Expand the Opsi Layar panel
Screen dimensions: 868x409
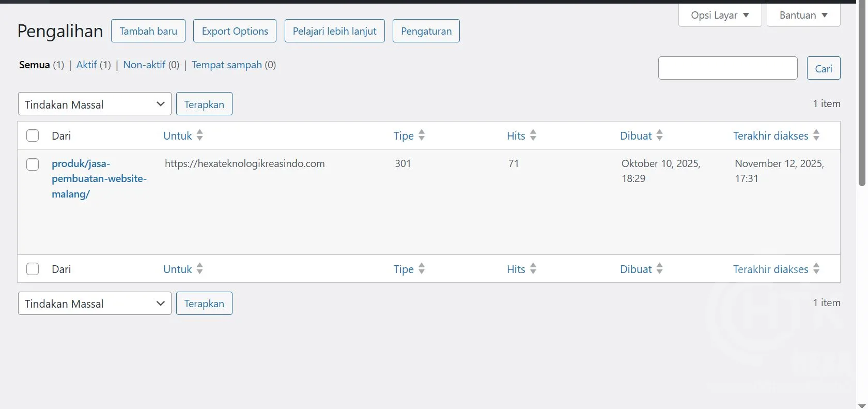(720, 15)
